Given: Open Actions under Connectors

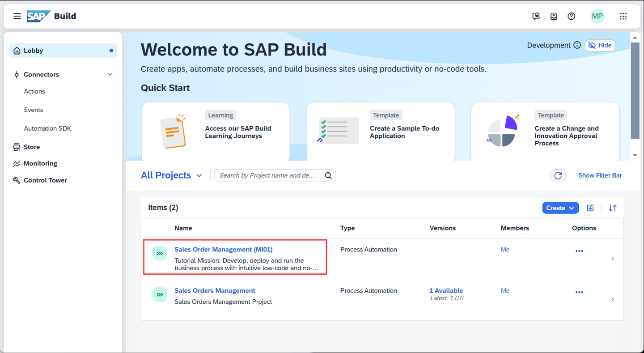Looking at the screenshot, I should click(34, 91).
